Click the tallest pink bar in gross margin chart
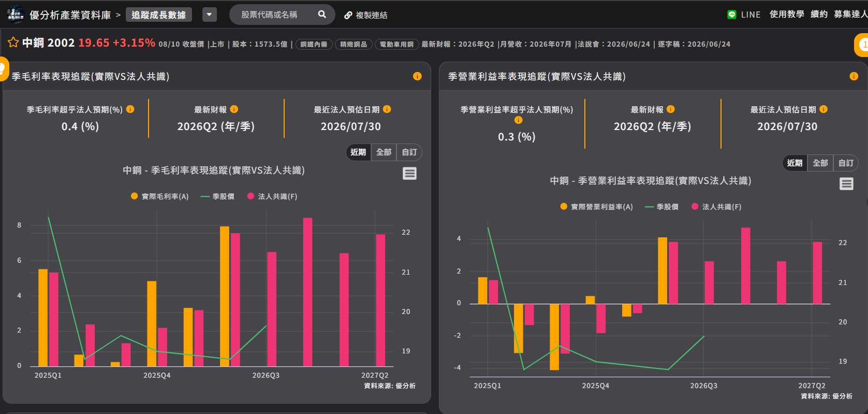The image size is (868, 414). click(x=307, y=292)
